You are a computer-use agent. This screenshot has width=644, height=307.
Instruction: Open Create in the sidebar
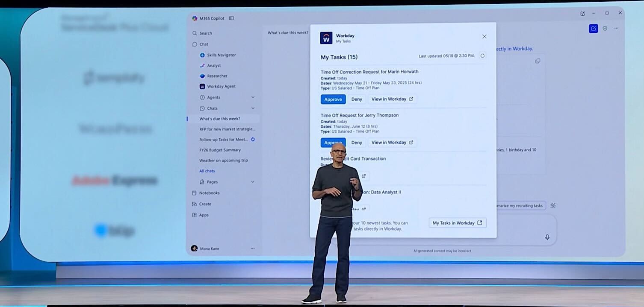201,204
